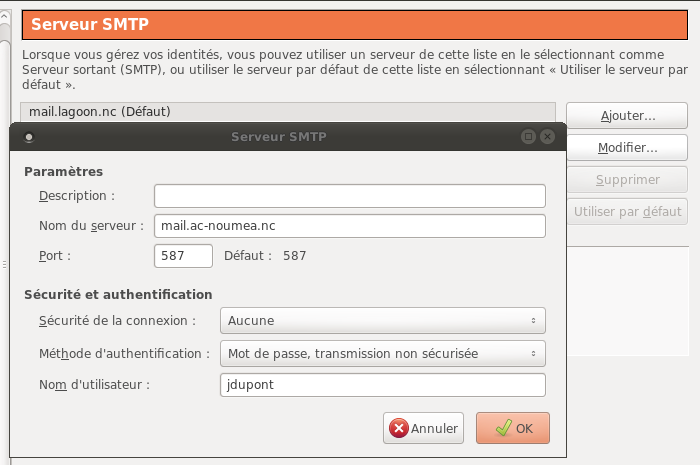Close the Serveur SMTP dialog
Viewport: 700px width, 465px height.
547,136
